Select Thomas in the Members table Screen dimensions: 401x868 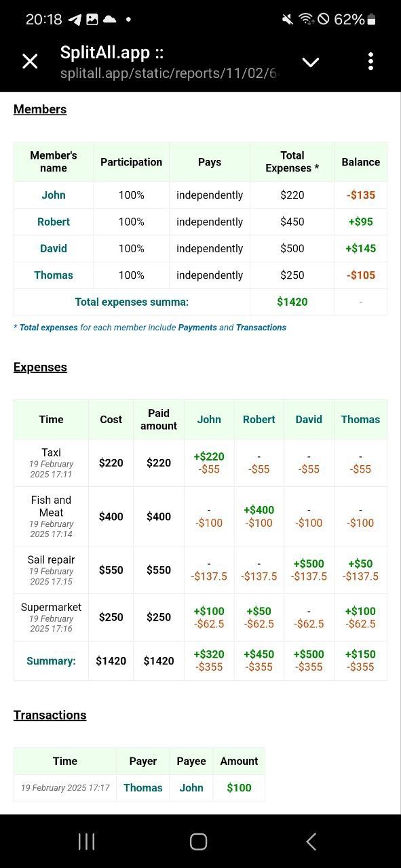[54, 275]
